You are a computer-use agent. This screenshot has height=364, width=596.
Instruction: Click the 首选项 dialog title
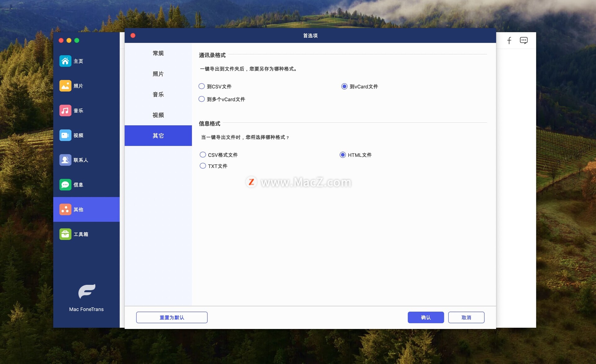point(310,36)
